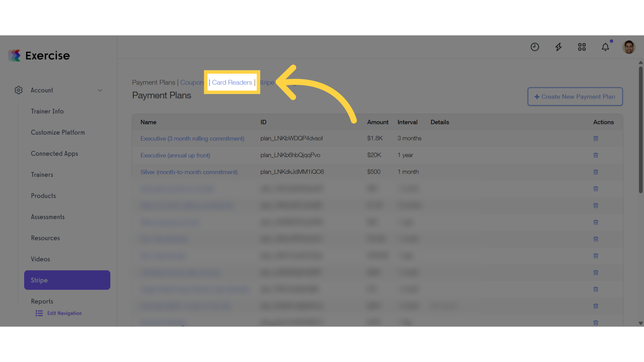
Task: Open Customize Platform in sidebar
Action: pos(58,132)
